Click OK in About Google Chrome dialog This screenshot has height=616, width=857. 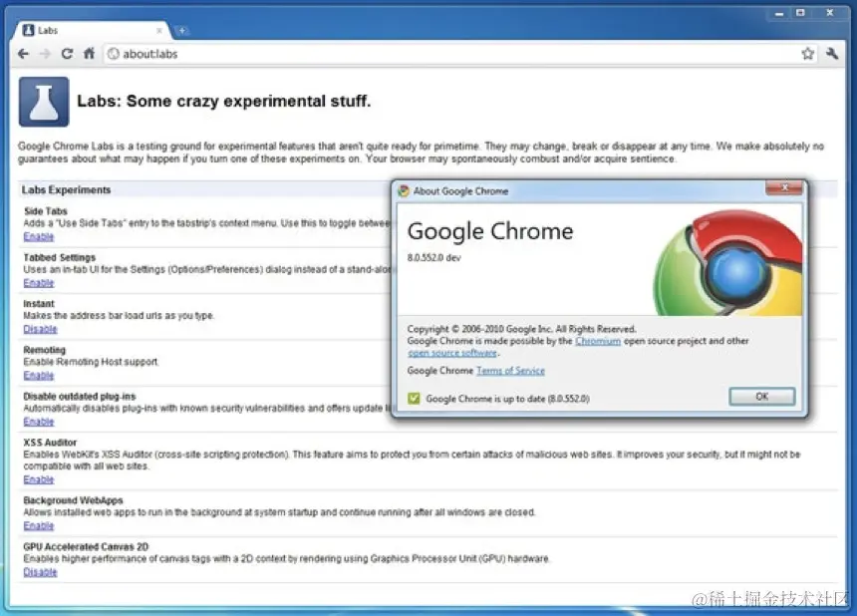pyautogui.click(x=762, y=397)
